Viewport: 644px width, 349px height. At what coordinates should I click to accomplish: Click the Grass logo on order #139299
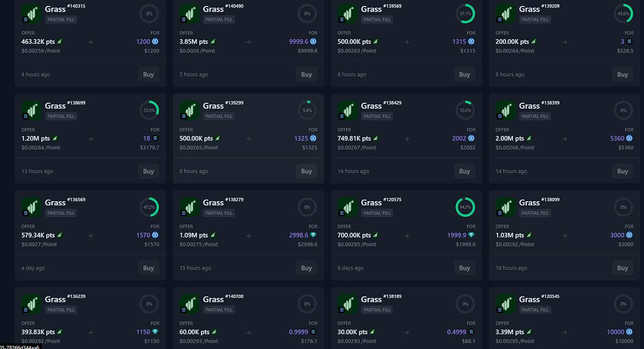click(190, 110)
